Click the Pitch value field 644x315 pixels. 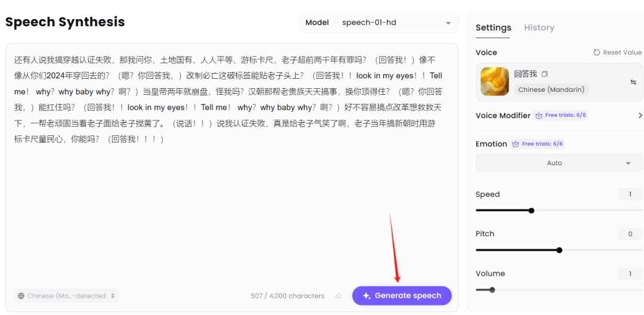pos(630,234)
